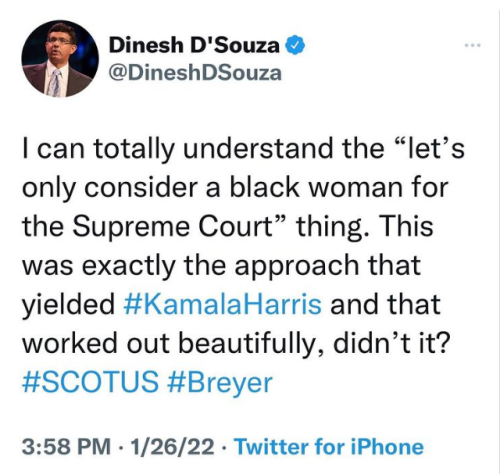This screenshot has height=474, width=500.
Task: Click the word "yielded" in tweet
Action: point(68,305)
